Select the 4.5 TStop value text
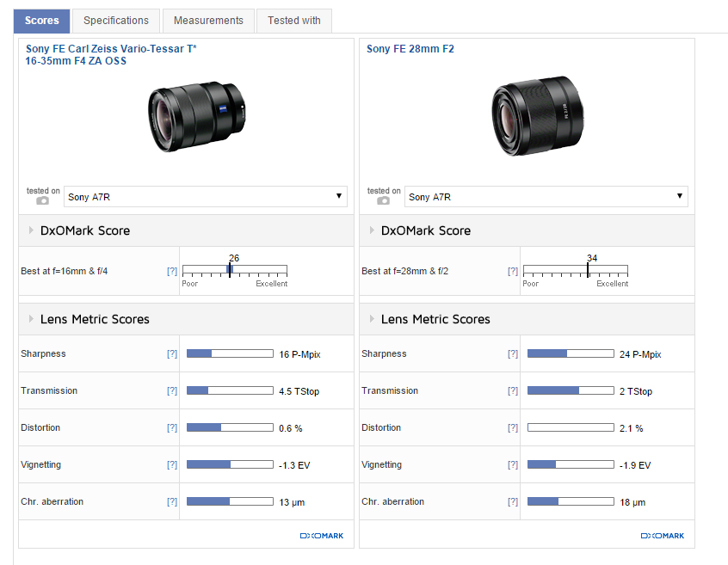 [x=299, y=391]
